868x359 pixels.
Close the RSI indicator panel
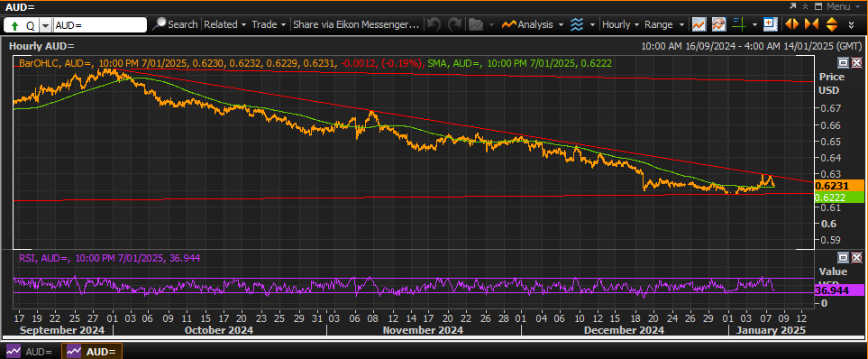856,257
